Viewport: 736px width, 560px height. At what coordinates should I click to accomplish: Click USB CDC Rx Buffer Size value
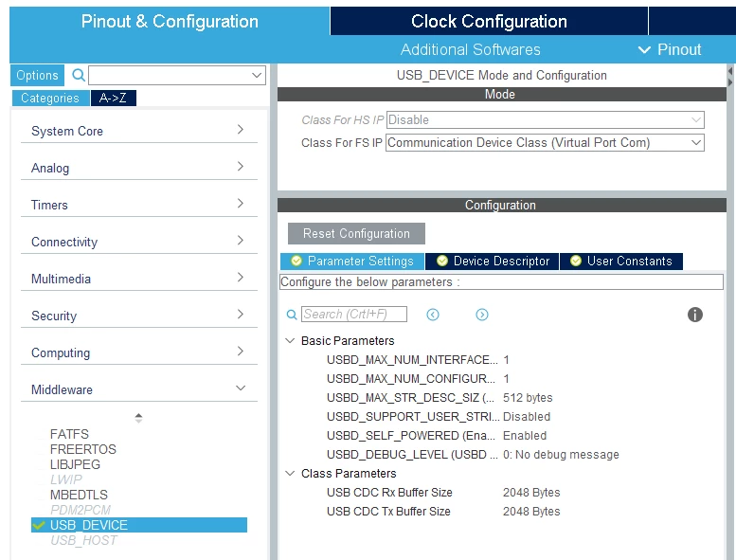[531, 493]
